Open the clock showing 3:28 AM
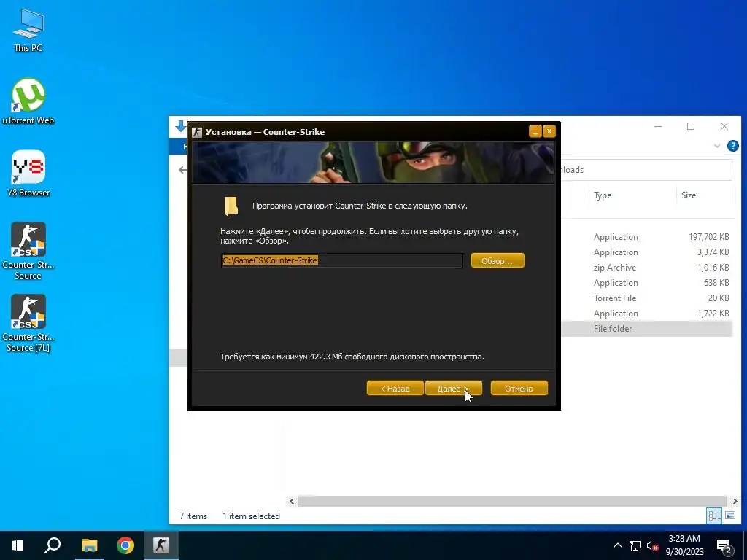The image size is (747, 560). point(684,545)
